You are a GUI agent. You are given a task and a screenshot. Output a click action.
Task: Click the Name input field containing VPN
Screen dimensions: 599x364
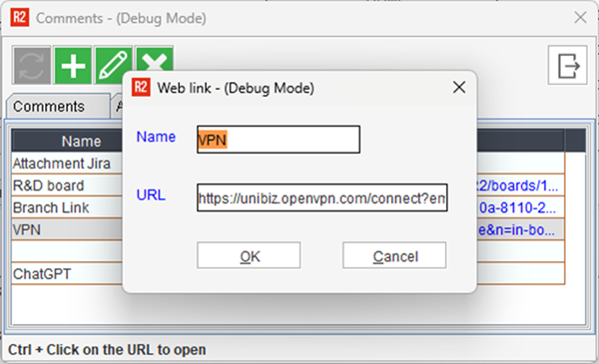[279, 140]
